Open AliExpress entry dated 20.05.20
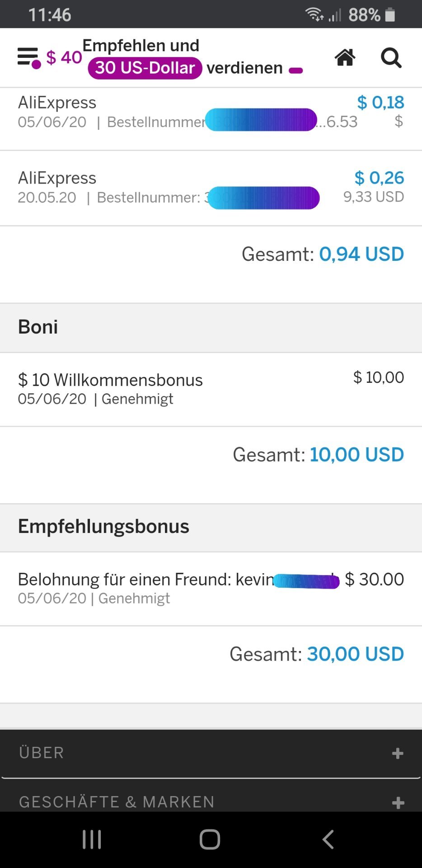Image resolution: width=422 pixels, height=868 pixels. coord(211,188)
